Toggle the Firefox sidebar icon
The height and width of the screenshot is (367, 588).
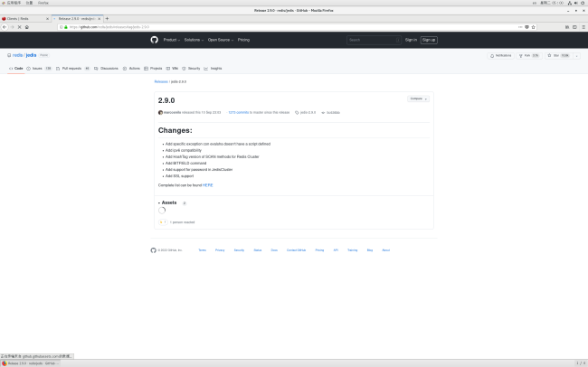(574, 27)
